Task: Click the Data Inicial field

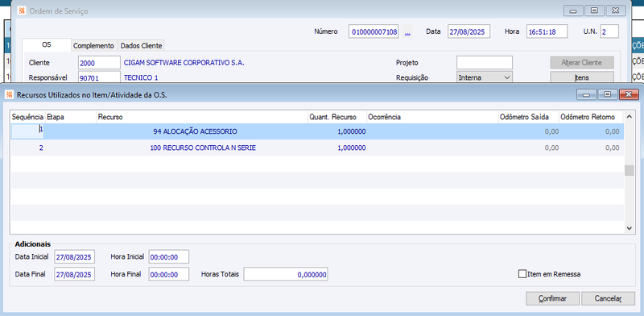Action: [74, 256]
